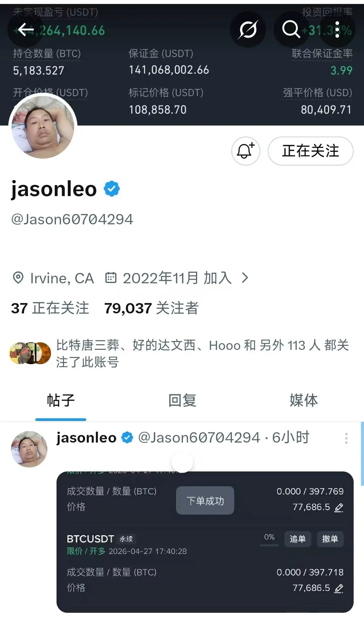Open the 79,037 关注者 followers list
Image resolution: width=364 pixels, height=621 pixels.
151,308
